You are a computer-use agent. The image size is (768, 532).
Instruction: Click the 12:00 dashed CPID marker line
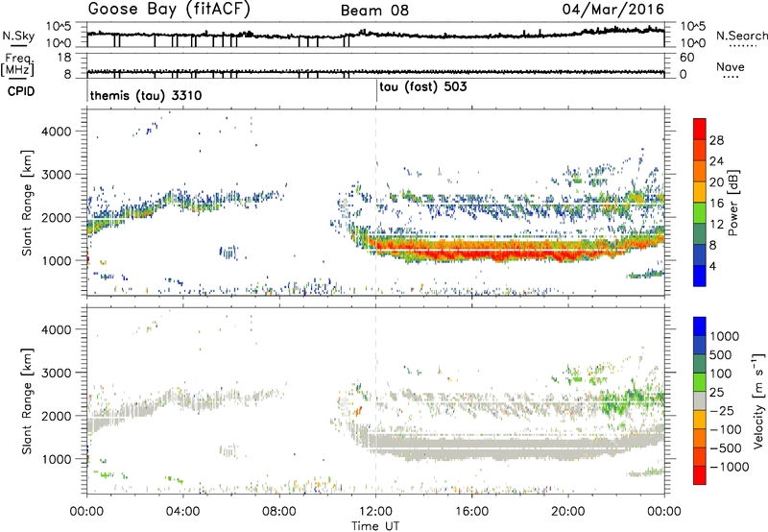[376, 201]
